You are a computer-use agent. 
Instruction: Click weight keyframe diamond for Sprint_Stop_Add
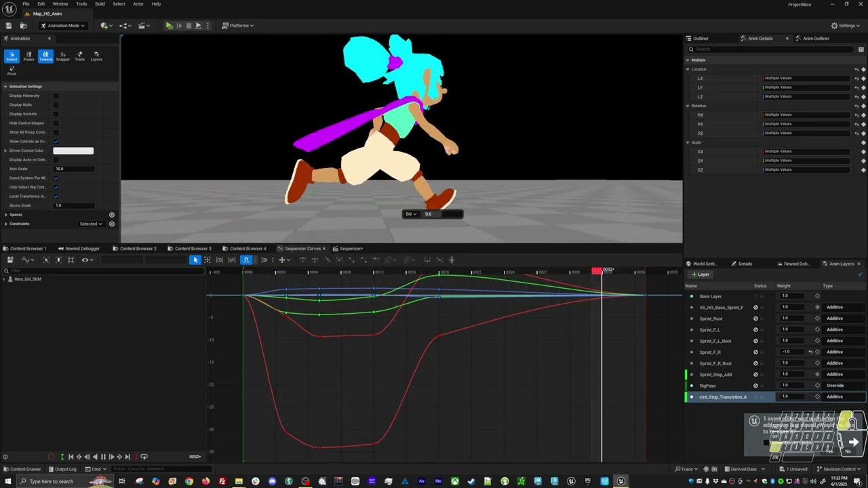click(x=817, y=374)
